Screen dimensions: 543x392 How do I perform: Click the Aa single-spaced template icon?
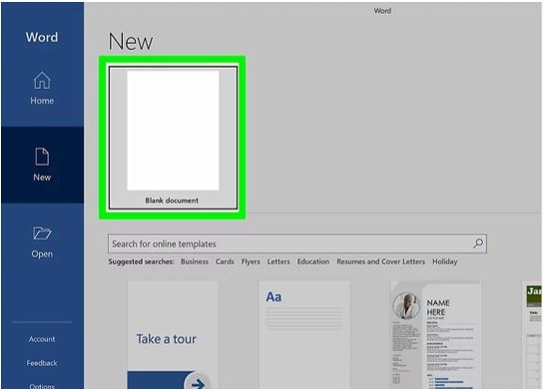(x=273, y=297)
